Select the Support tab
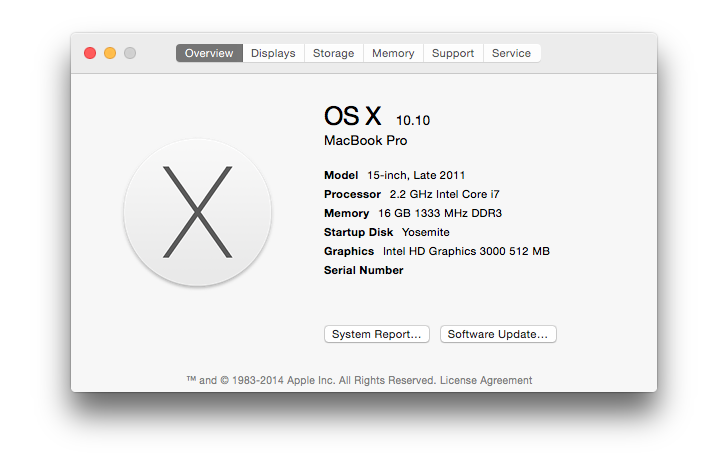Screen dimensions: 725x454 pyautogui.click(x=453, y=53)
